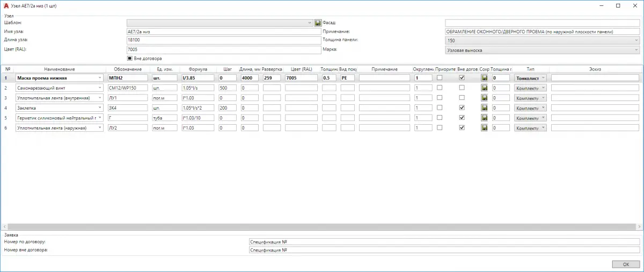Click formula cell 1.05*l/s*2
The width and height of the screenshot is (644, 272).
pos(198,108)
